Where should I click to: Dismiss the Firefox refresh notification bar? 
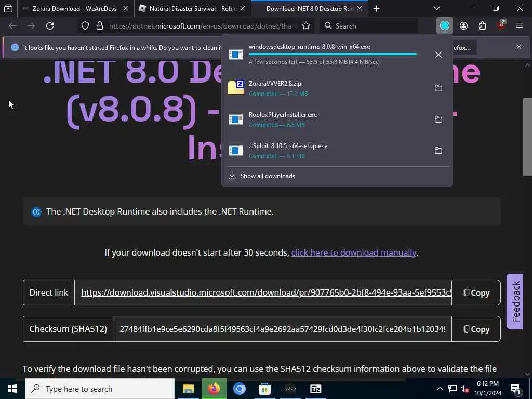519,47
